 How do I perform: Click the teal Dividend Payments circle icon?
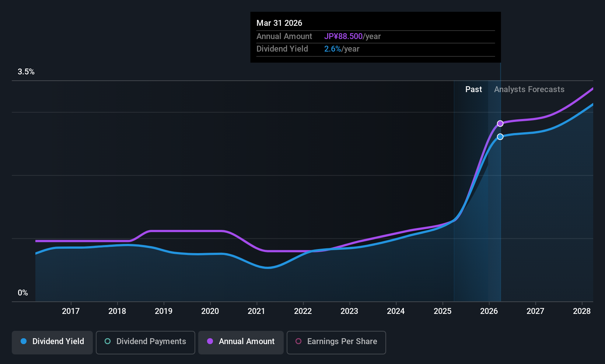click(x=108, y=342)
